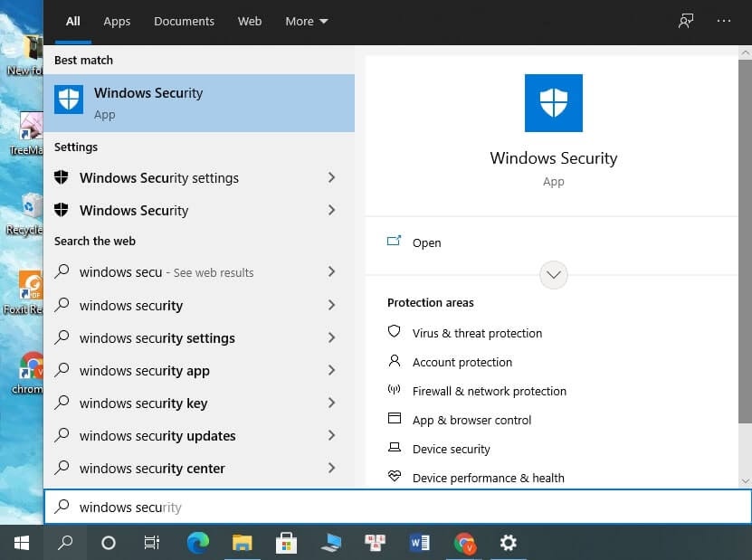Open Account protection
Screen dimensions: 752x560
tap(462, 363)
